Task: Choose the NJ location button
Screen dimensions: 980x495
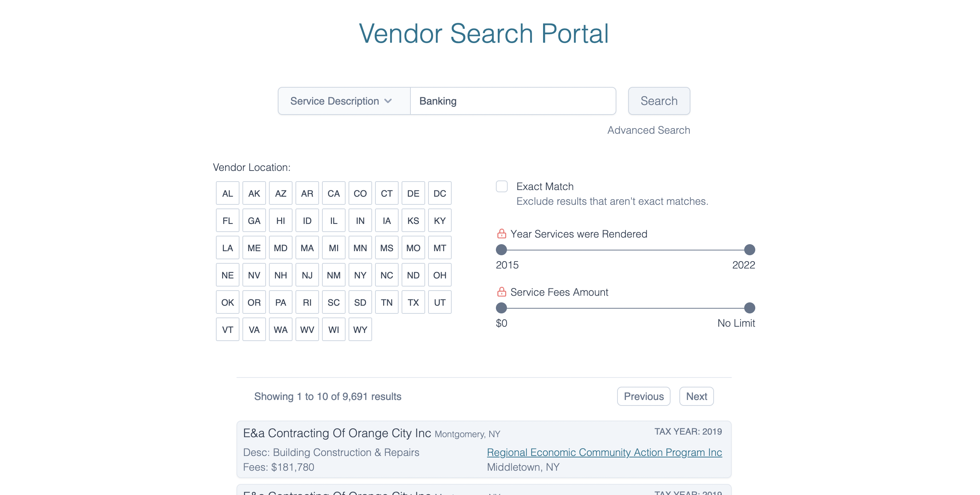Action: [x=307, y=275]
